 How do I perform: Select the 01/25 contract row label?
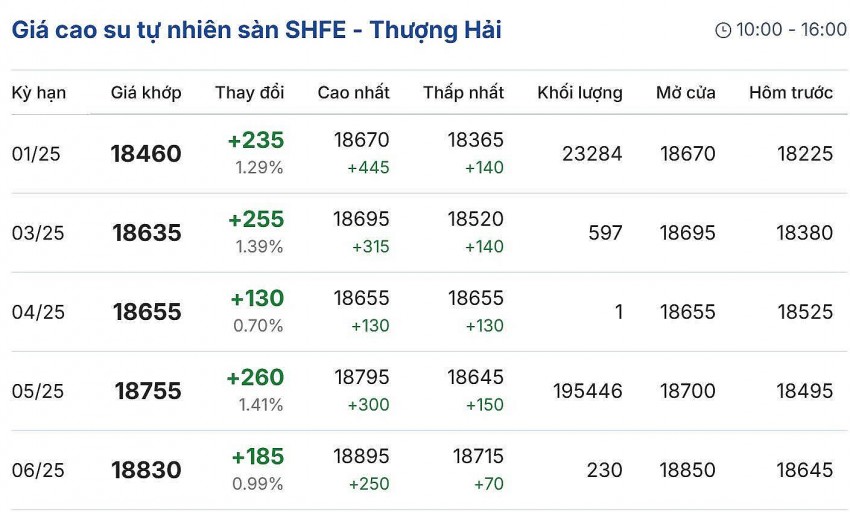(39, 154)
